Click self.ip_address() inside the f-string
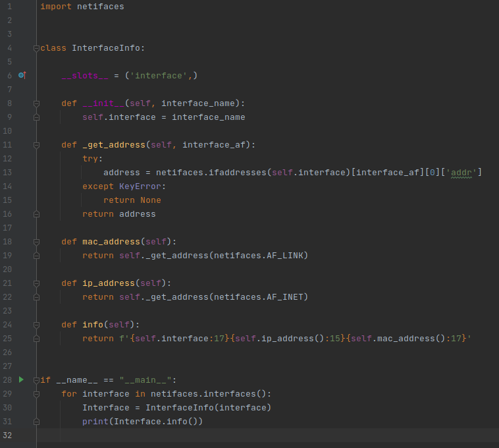Viewport: 499px width, 448px height. pos(280,338)
